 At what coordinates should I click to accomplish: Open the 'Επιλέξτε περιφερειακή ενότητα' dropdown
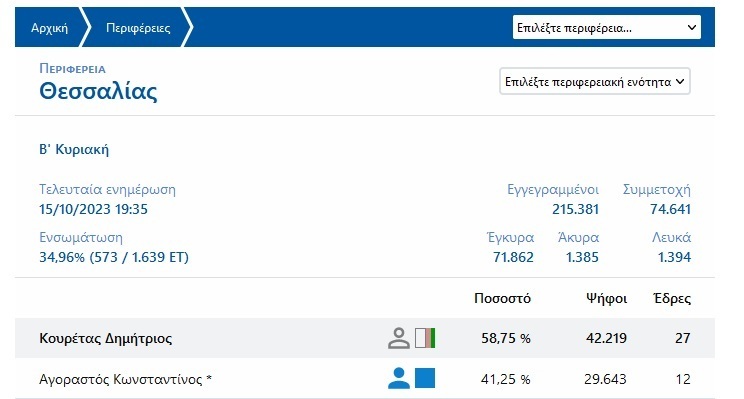[595, 82]
